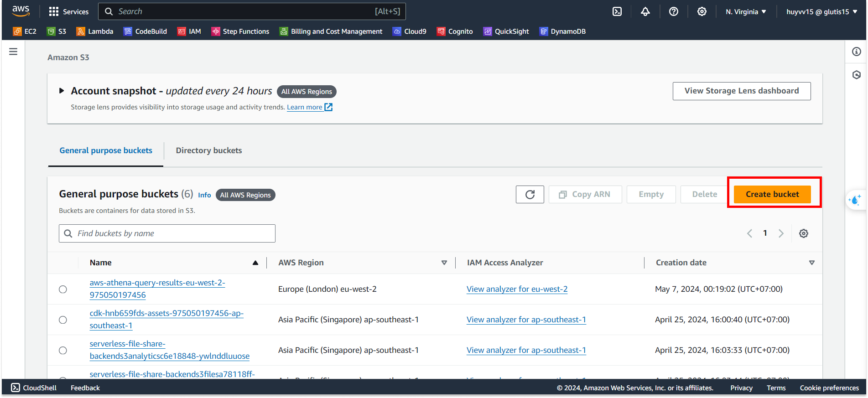The height and width of the screenshot is (398, 868).
Task: Open View analyzer for eu-west-2 link
Action: (x=517, y=289)
